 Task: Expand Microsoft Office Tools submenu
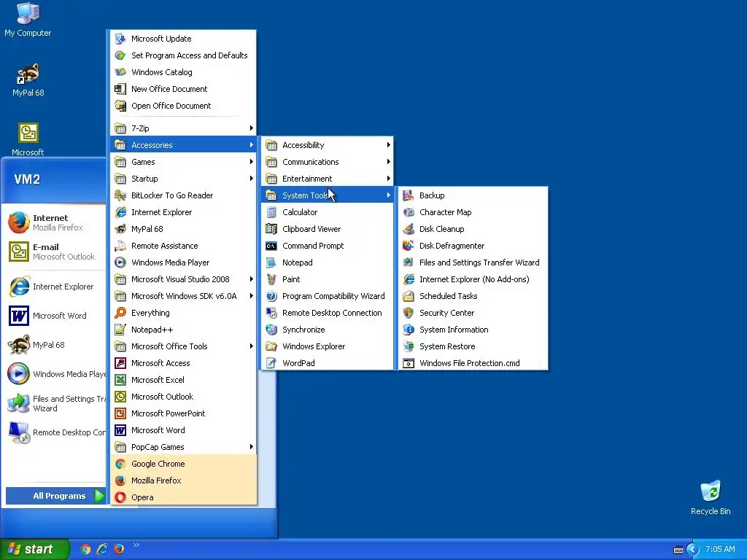(183, 346)
